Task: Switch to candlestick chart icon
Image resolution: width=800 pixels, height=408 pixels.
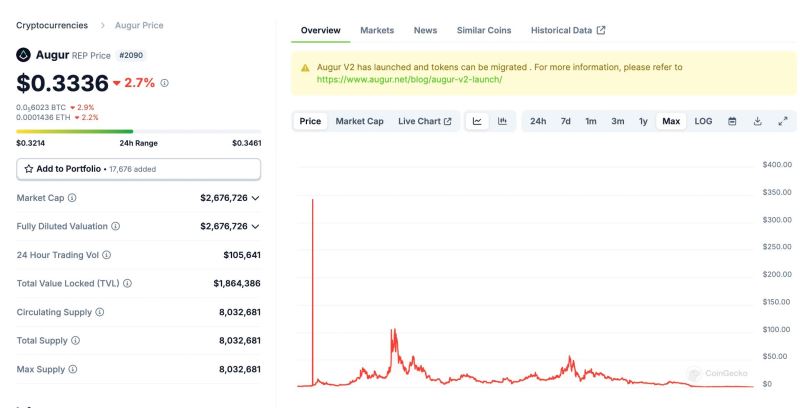Action: pyautogui.click(x=502, y=121)
